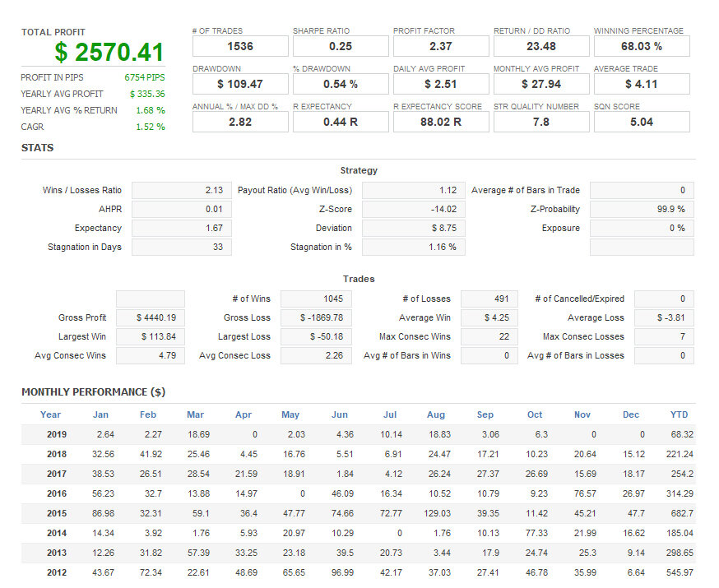
Task: Click SQN Score box 5.04
Action: (642, 122)
